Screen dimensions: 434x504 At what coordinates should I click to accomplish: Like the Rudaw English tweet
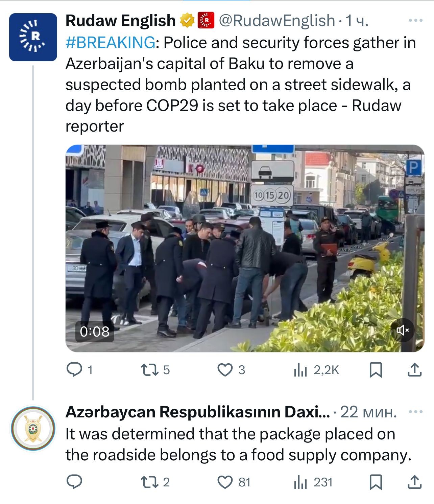[x=231, y=370]
